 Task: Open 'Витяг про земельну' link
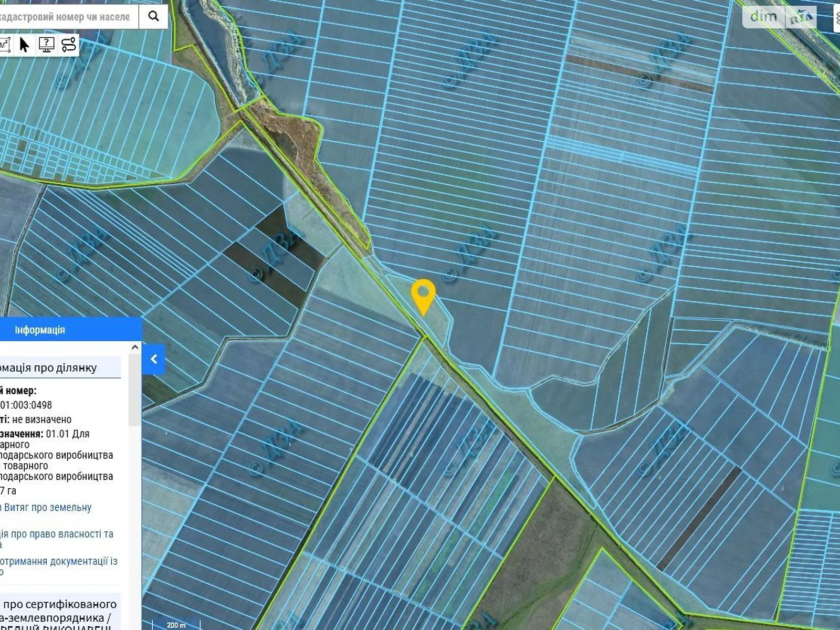(x=47, y=507)
